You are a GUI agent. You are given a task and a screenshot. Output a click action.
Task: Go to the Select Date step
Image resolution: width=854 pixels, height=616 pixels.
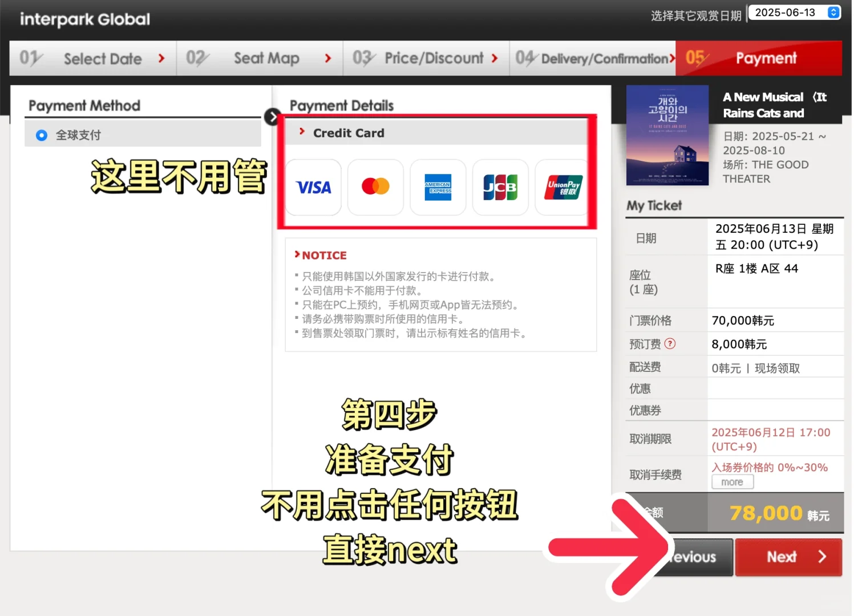103,58
